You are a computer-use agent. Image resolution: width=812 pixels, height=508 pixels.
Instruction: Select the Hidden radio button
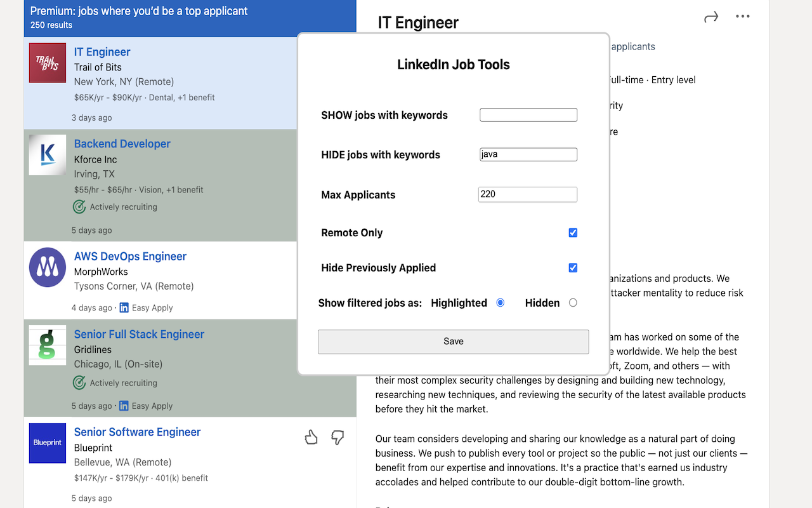coord(573,303)
